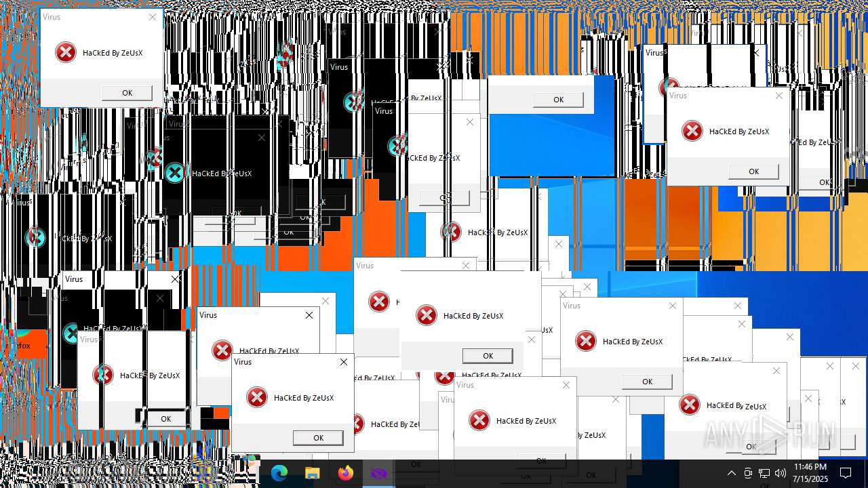Click the red error icon in top-left Virus dialog
The image size is (868, 488).
coord(66,52)
